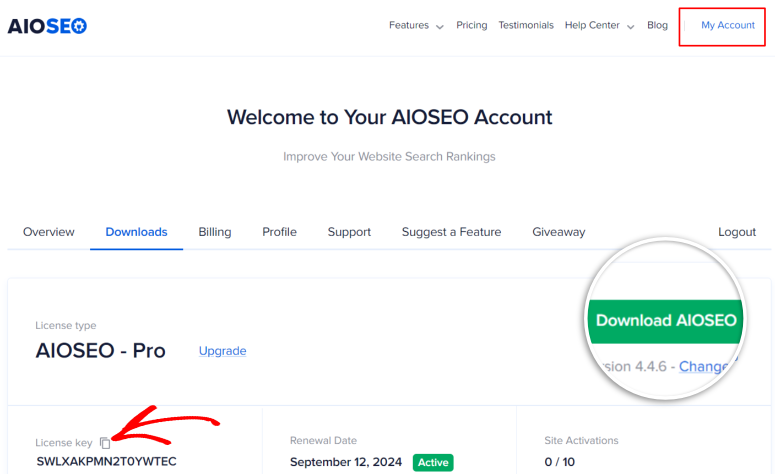
Task: Go to the Profile tab
Action: point(279,232)
